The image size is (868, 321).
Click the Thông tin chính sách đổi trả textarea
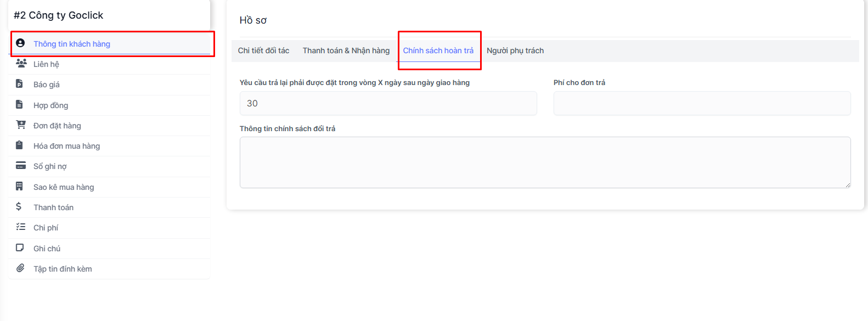point(544,162)
